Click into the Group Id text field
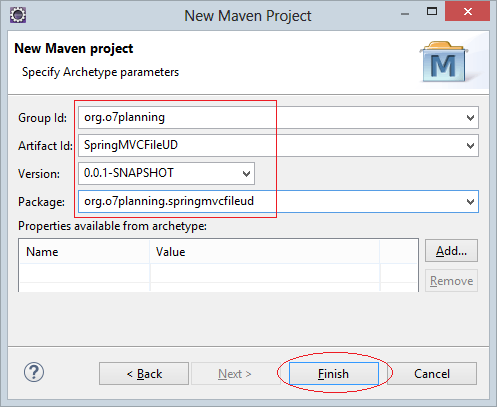This screenshot has width=497, height=407. coord(271,118)
